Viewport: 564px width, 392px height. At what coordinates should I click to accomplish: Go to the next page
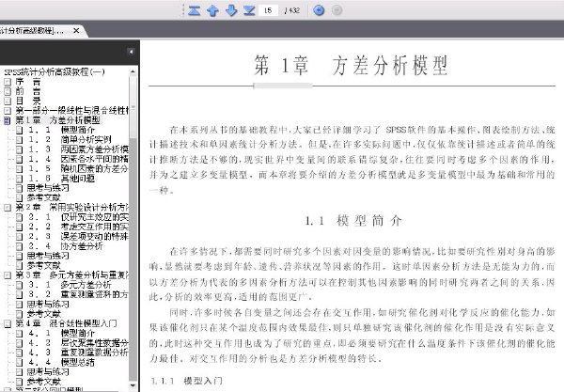tap(231, 10)
